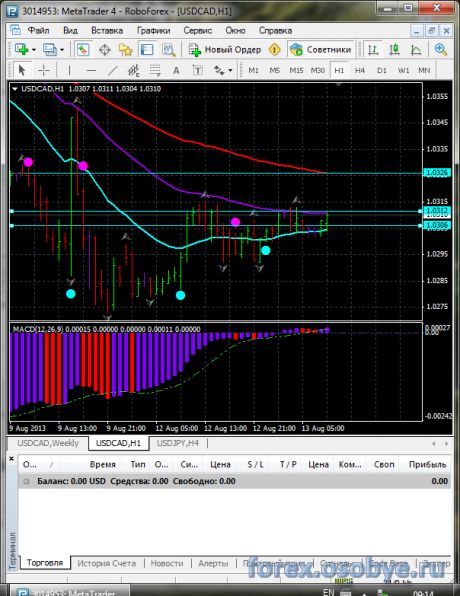Toggle the Terminal window icon
Viewport: 460px width, 596px height.
147,49
